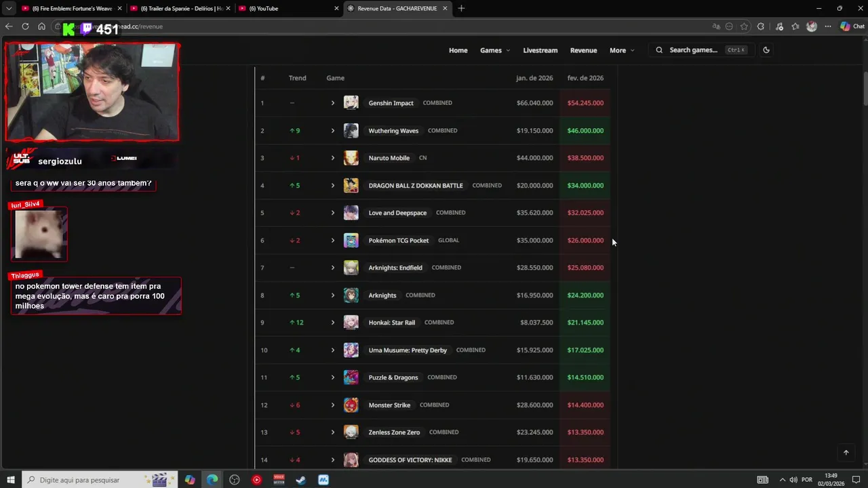Image resolution: width=868 pixels, height=488 pixels.
Task: Click the Arknights: Endfield thumbnail
Action: click(x=351, y=268)
